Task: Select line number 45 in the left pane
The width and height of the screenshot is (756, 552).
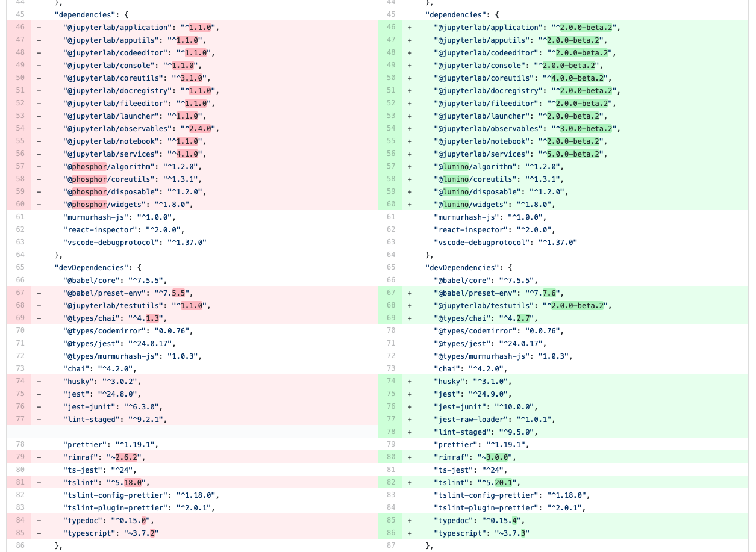Action: tap(20, 14)
